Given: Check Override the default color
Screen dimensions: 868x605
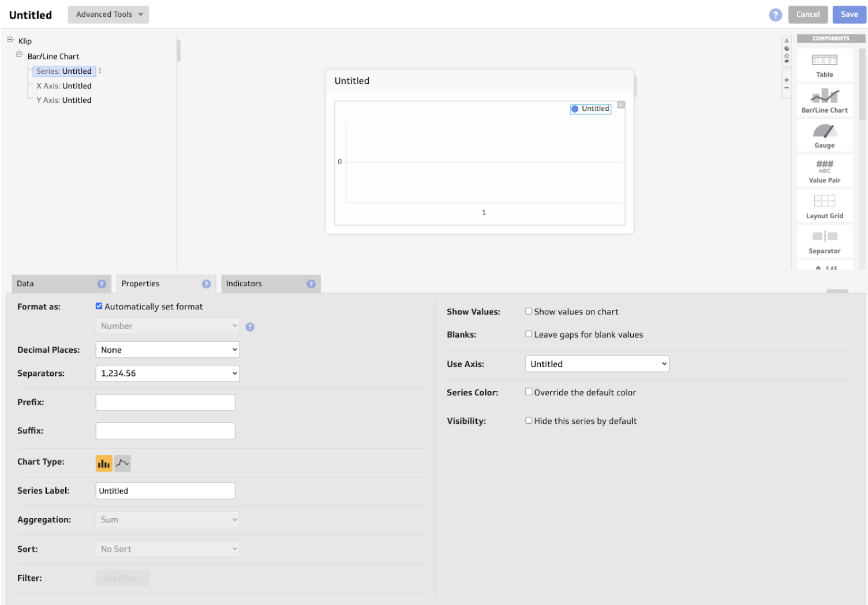Looking at the screenshot, I should pyautogui.click(x=529, y=392).
